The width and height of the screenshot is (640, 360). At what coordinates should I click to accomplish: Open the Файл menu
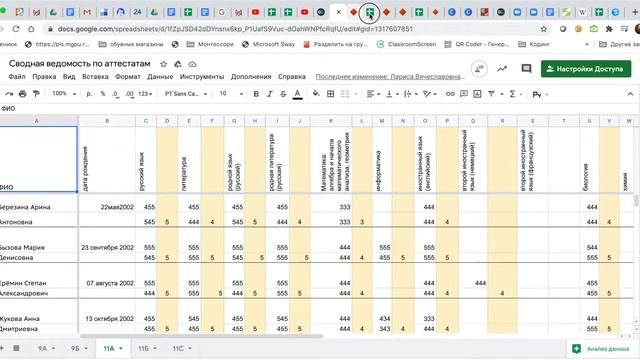tap(17, 77)
